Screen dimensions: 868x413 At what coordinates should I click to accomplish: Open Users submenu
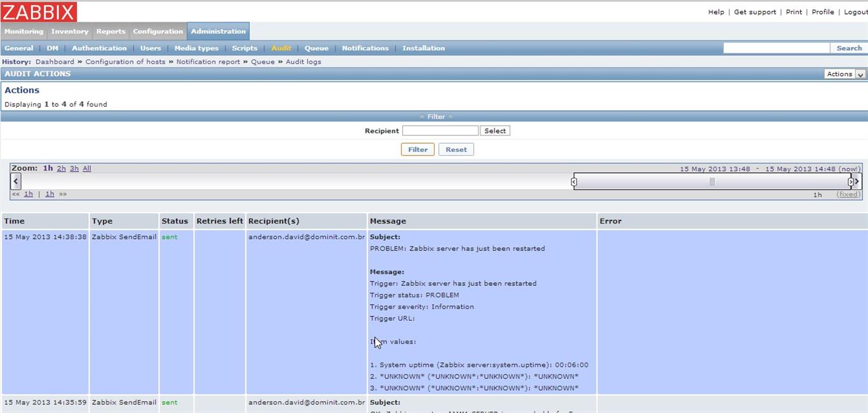tap(151, 48)
